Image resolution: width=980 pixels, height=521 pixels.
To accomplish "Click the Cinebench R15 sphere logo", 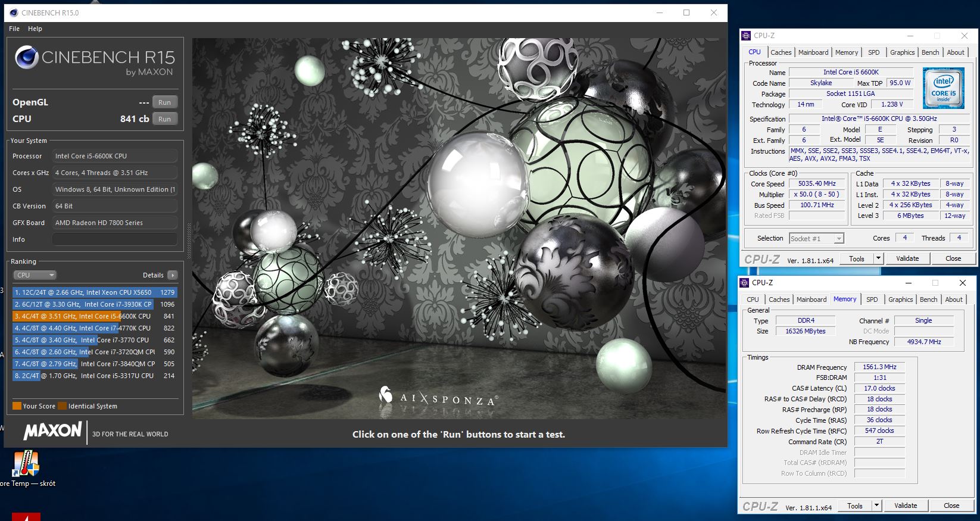I will coord(26,58).
